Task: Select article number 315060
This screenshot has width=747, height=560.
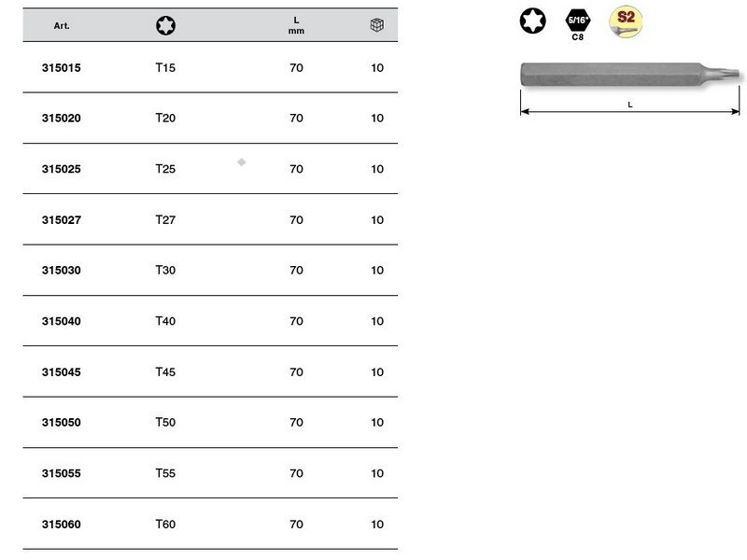Action: pyautogui.click(x=61, y=525)
